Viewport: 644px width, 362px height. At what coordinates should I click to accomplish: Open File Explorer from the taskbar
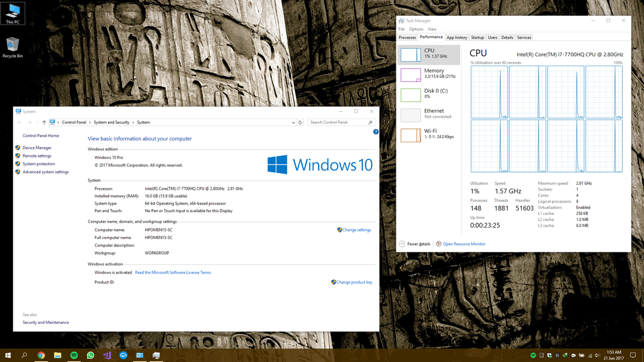(x=57, y=355)
